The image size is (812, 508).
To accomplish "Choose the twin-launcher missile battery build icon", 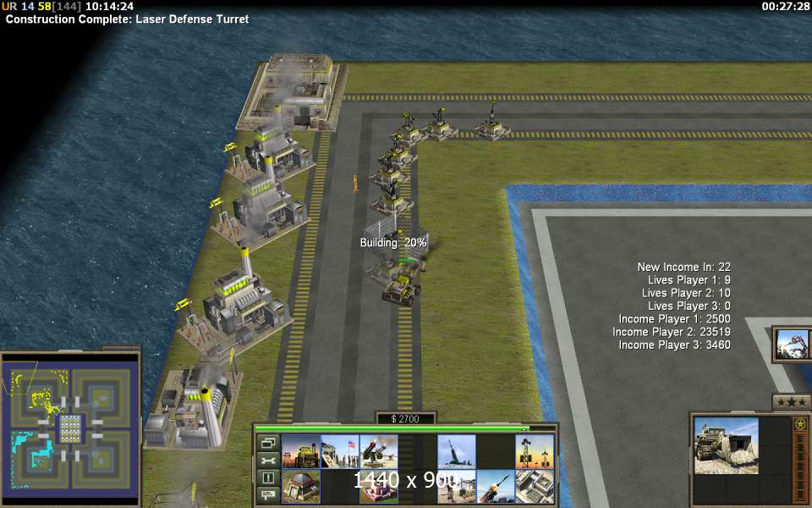I will 379,451.
